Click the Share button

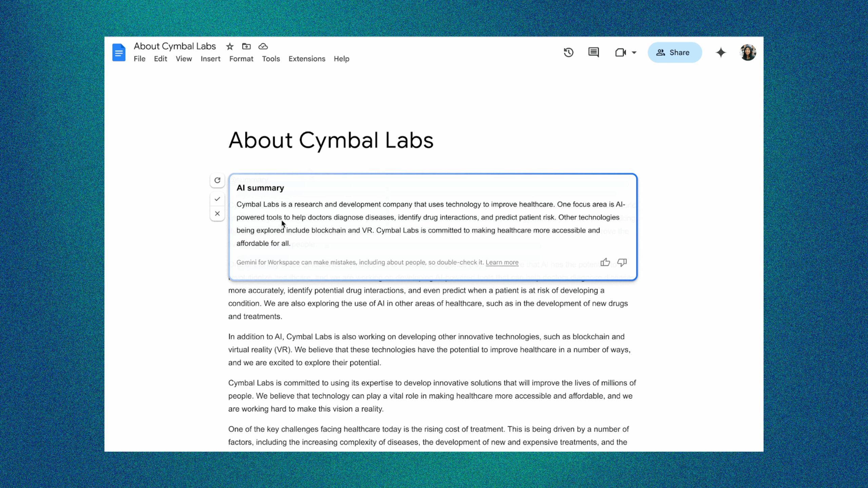674,52
